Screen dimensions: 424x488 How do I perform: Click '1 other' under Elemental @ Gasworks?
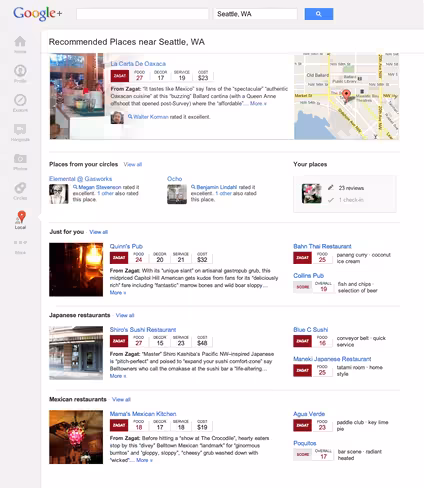[x=105, y=193]
